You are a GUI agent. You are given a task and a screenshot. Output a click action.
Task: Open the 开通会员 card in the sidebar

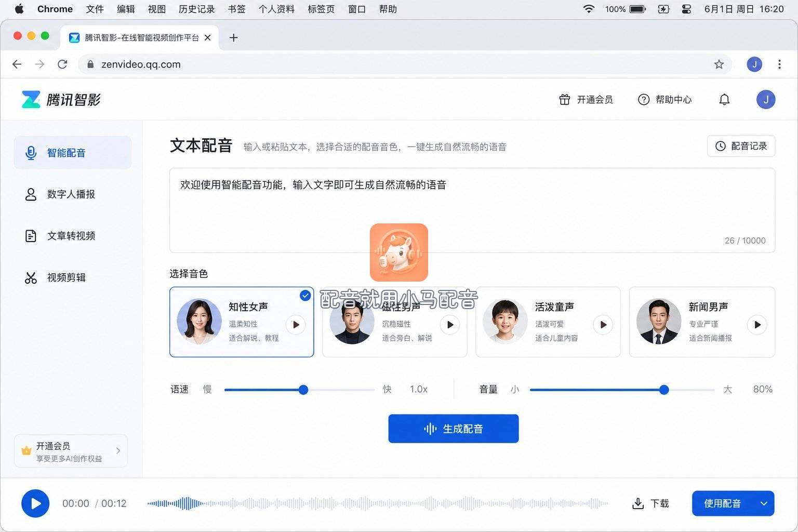(71, 451)
